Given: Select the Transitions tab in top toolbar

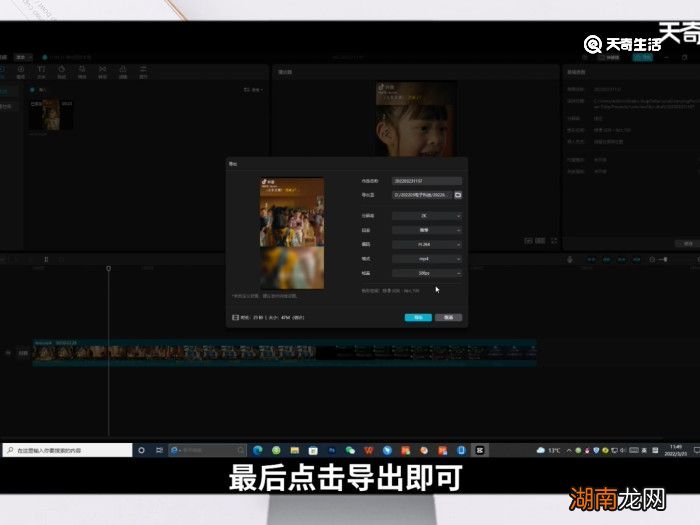Looking at the screenshot, I should coord(102,71).
